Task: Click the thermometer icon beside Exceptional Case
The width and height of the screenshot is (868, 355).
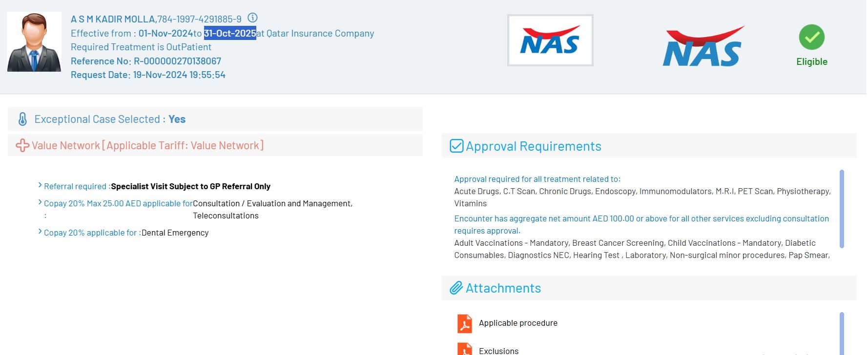Action: [x=22, y=119]
